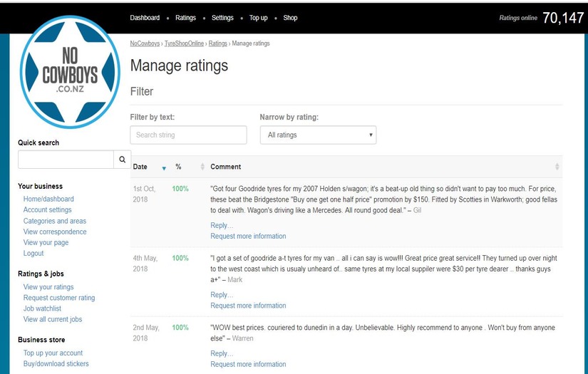Open Categories and areas link

[55, 221]
